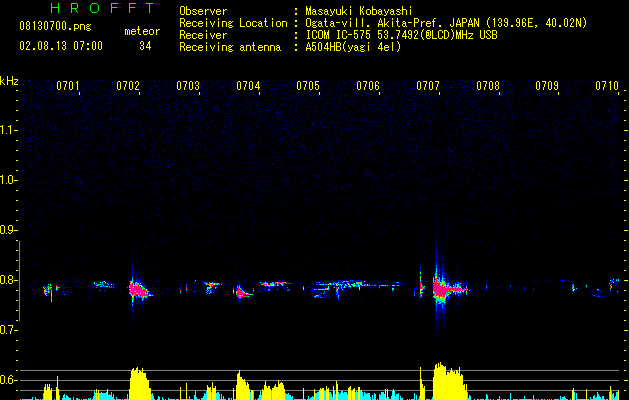Image resolution: width=629 pixels, height=400 pixels.
Task: Click the 0708 time marker
Action: [488, 86]
